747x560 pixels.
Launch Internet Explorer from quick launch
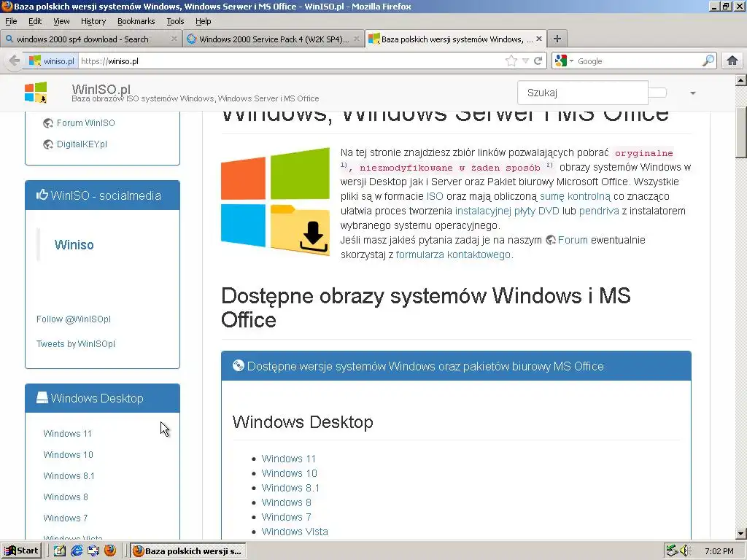(x=76, y=551)
